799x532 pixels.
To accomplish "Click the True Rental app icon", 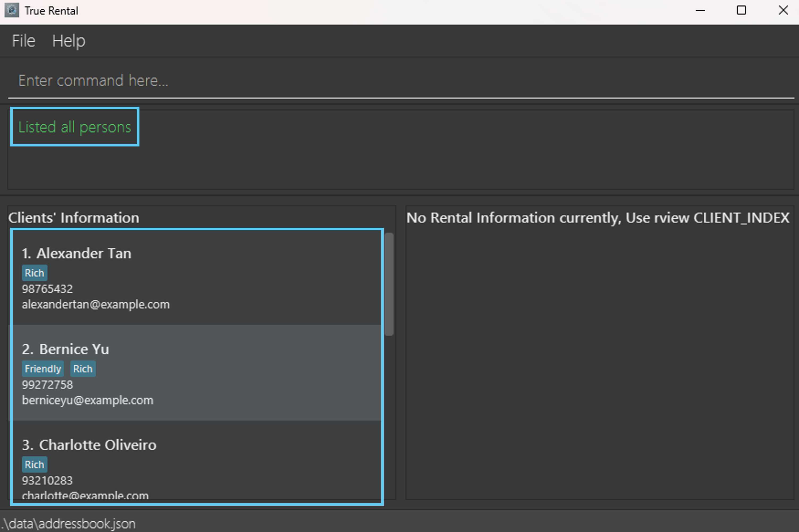I will pos(11,11).
